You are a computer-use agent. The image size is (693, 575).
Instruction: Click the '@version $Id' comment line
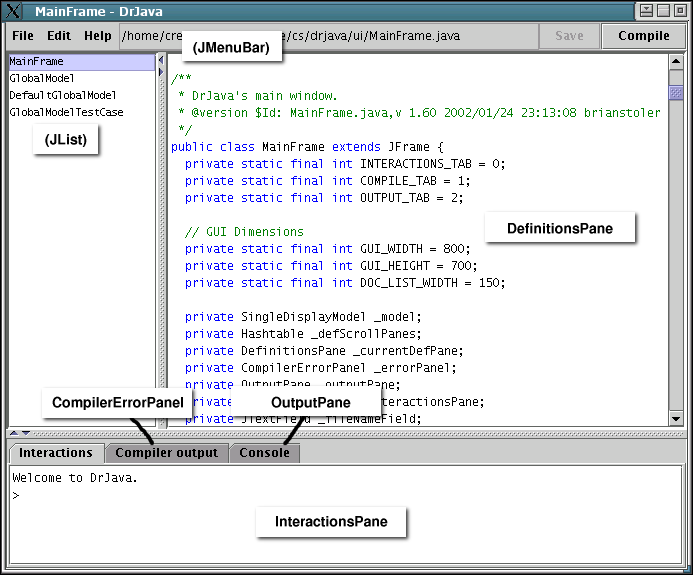coord(419,113)
